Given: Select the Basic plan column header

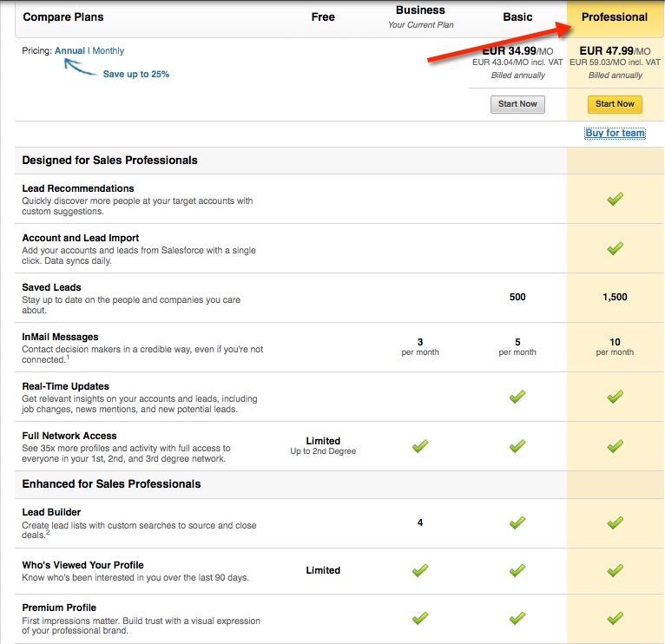Looking at the screenshot, I should 517,17.
